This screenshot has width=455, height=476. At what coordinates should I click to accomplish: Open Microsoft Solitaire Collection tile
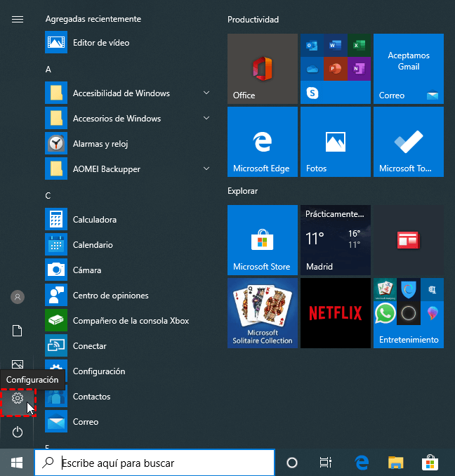coord(263,313)
